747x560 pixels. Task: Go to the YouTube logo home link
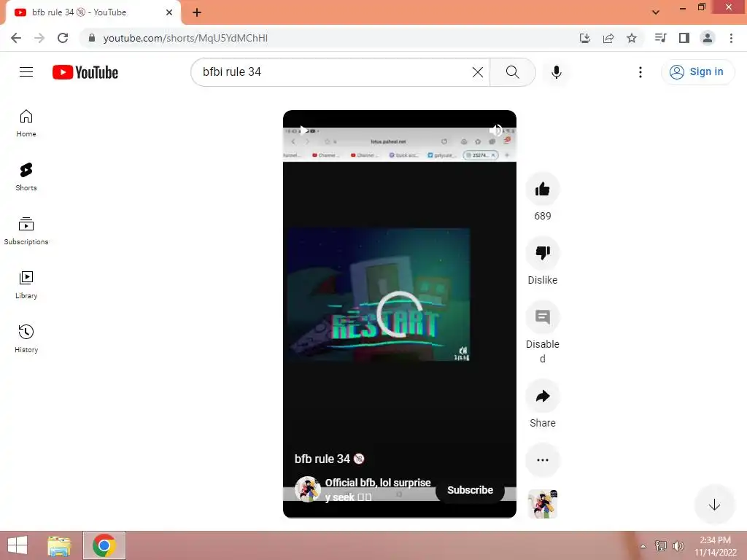click(85, 72)
